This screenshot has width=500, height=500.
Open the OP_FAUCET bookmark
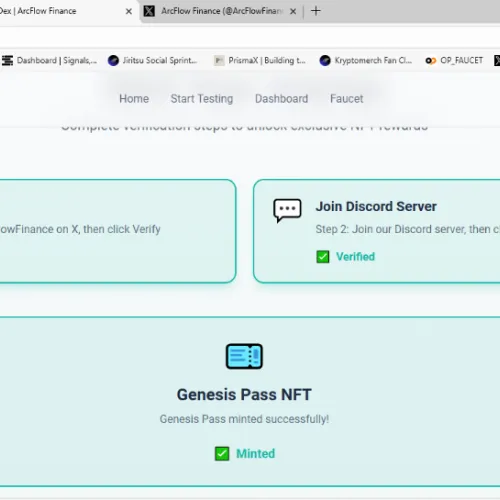tap(454, 61)
